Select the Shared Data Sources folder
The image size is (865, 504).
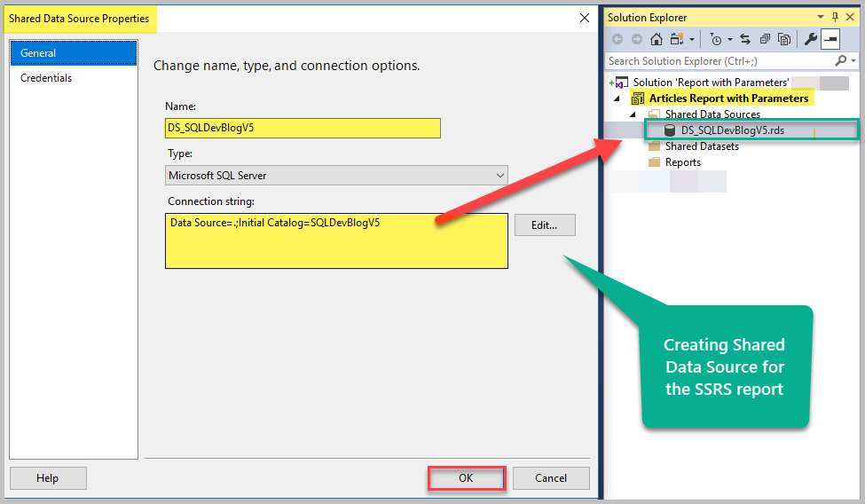click(x=712, y=114)
